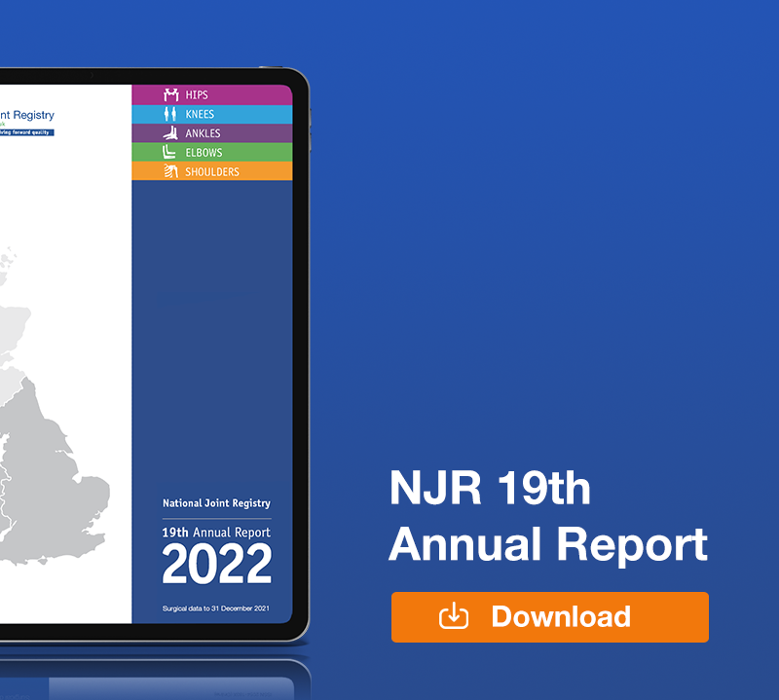
Task: Click the surgical data date footnote
Action: coord(215,608)
